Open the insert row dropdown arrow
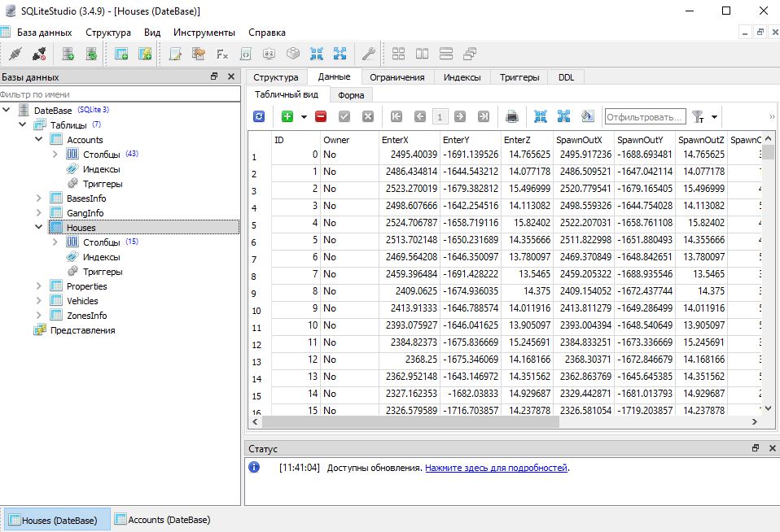This screenshot has width=780, height=532. 304,117
